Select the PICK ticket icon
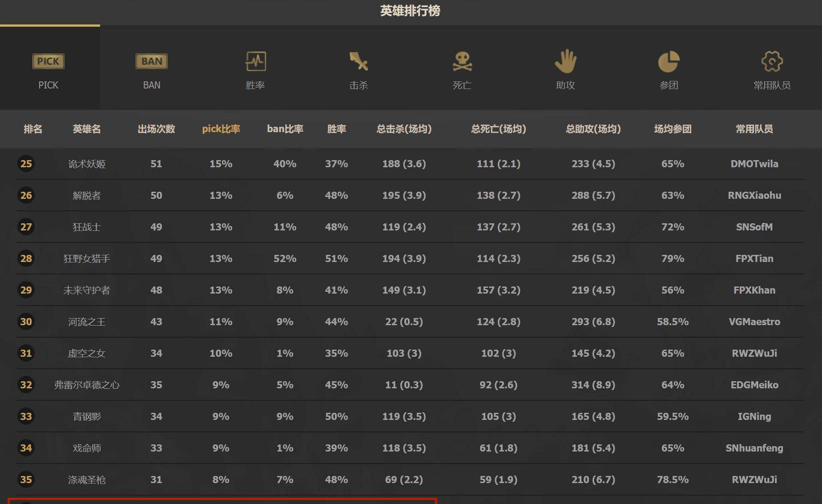 click(48, 61)
